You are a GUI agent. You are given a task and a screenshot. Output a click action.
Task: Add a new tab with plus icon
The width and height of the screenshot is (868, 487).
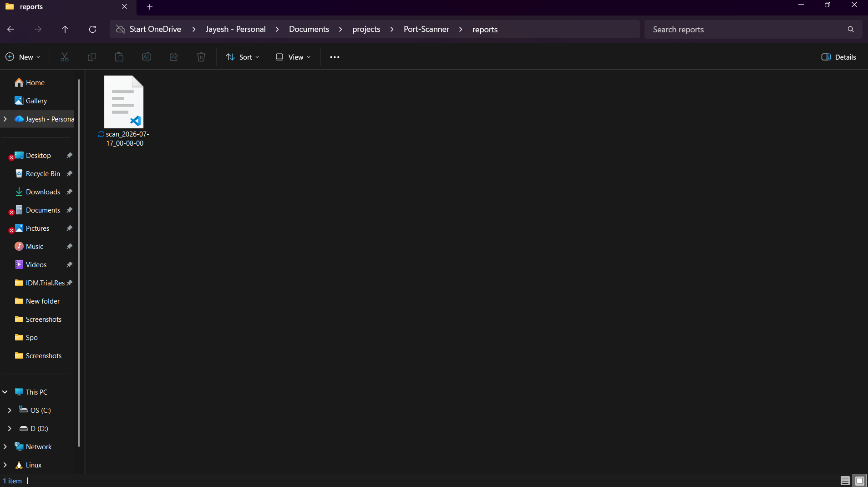click(150, 7)
